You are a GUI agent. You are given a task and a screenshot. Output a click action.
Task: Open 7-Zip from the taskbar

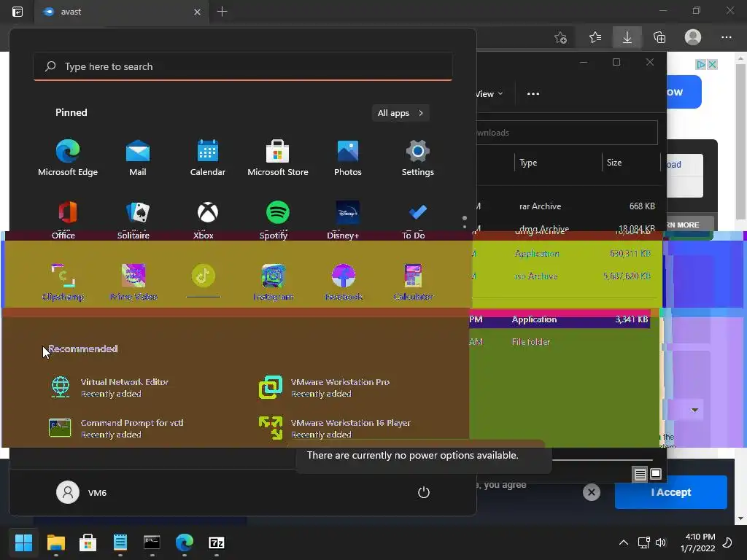pos(216,542)
